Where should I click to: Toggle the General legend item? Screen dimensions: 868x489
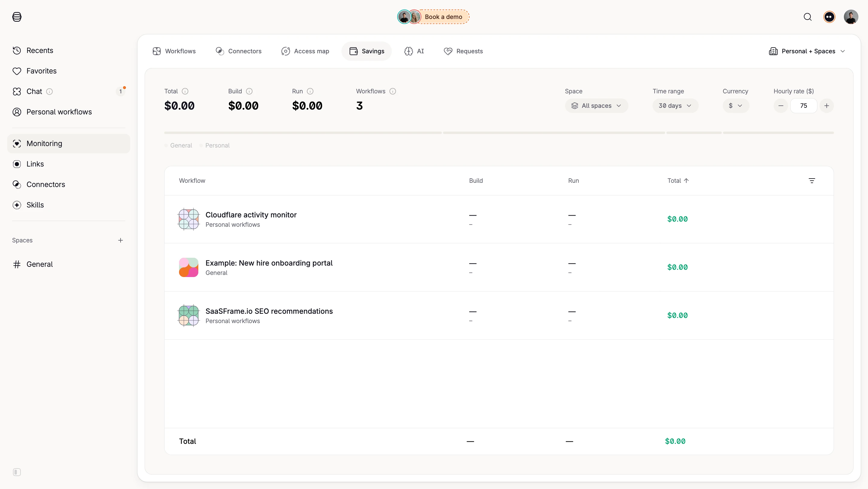click(x=178, y=145)
